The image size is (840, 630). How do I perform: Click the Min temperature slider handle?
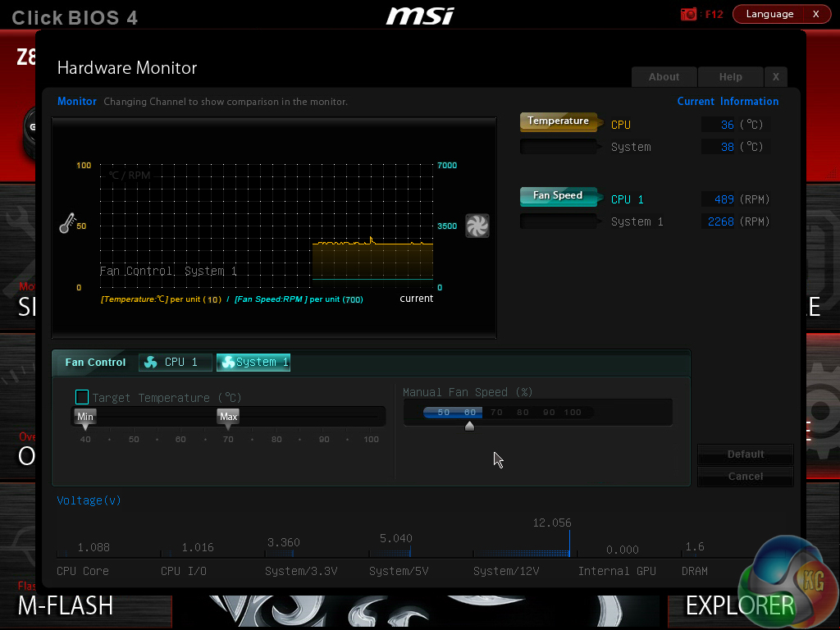pos(85,419)
